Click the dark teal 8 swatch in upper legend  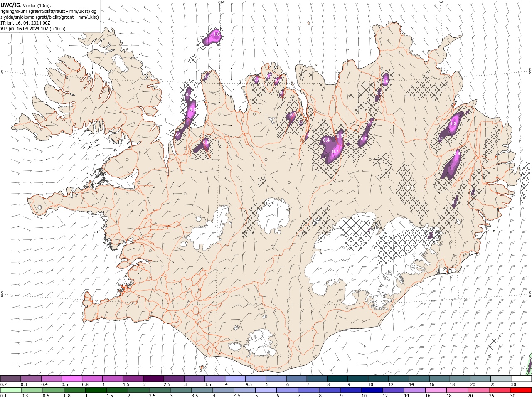[x=337, y=379]
